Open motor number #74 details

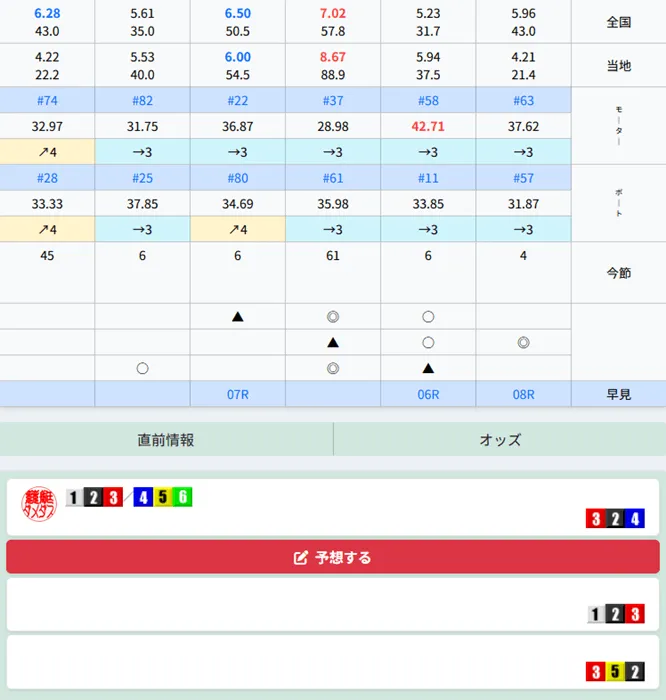pos(47,100)
